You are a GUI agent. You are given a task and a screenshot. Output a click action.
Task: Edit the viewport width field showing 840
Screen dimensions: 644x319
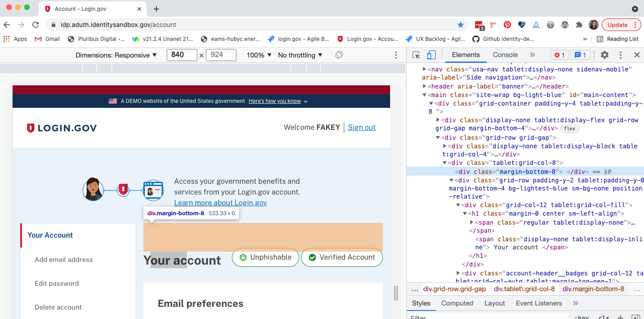[x=182, y=55]
